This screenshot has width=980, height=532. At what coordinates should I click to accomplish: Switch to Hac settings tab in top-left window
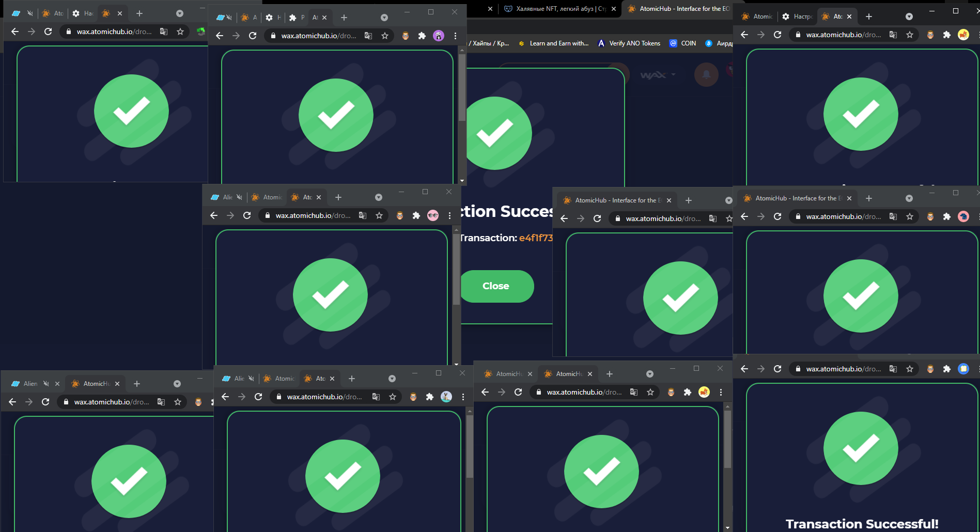point(83,13)
